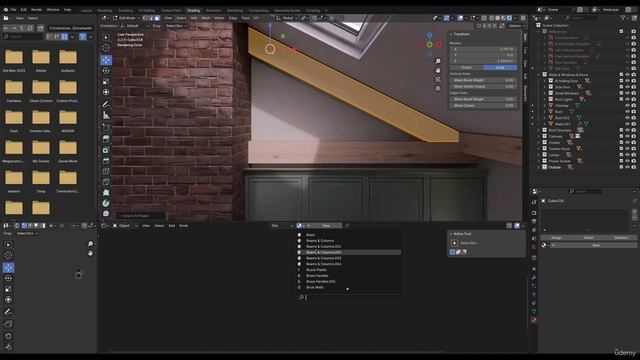Viewport: 640px width, 360px height.
Task: Collapse the Walls & Windows & Doors collection
Action: 539,75
